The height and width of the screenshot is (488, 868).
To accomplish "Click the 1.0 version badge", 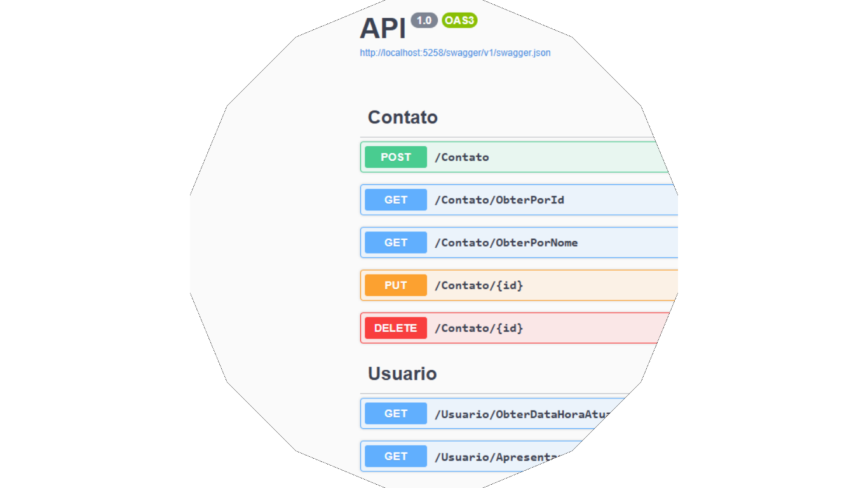I will pyautogui.click(x=424, y=20).
